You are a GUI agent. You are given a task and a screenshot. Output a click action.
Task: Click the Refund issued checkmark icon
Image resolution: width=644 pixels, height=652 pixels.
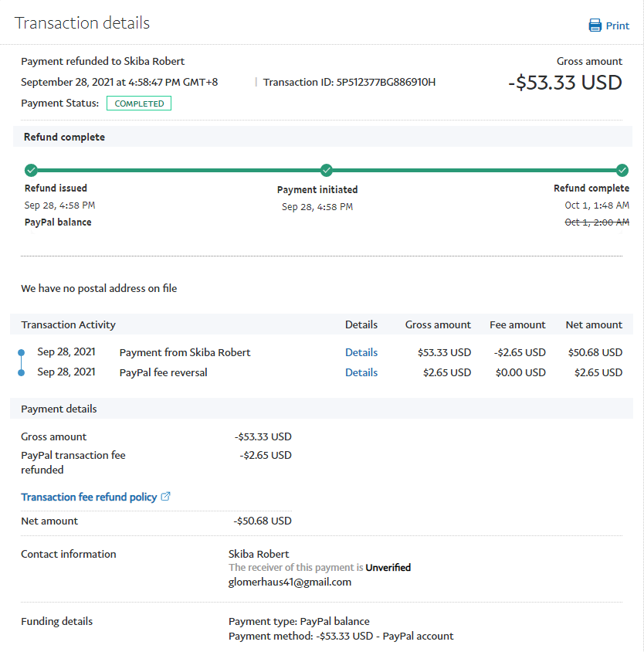(31, 170)
